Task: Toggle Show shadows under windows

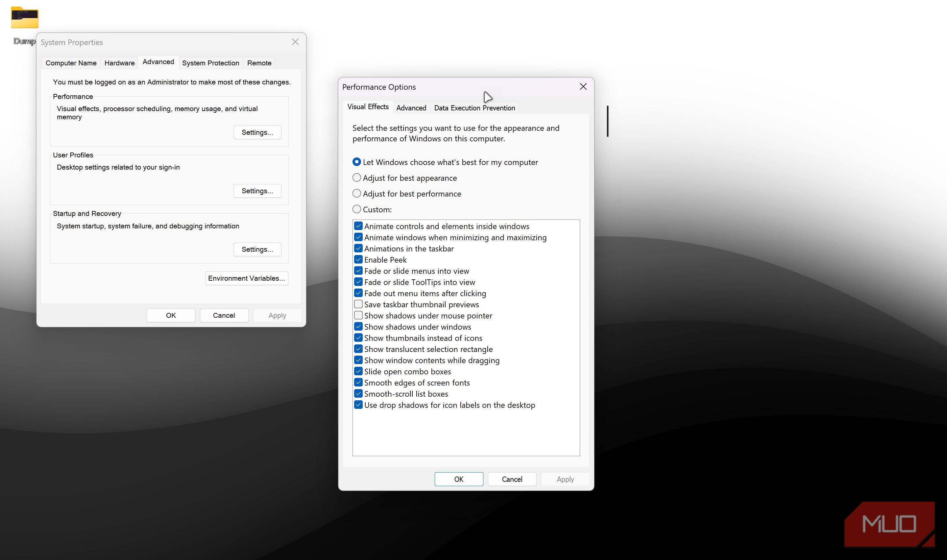Action: (x=358, y=327)
